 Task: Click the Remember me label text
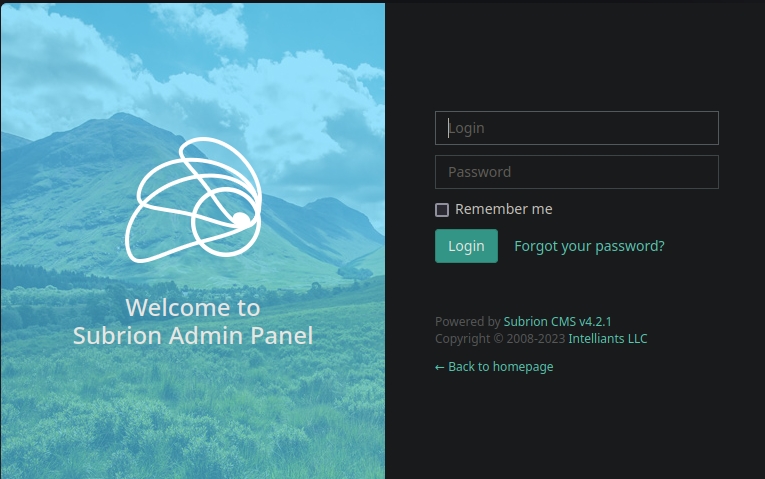(503, 209)
